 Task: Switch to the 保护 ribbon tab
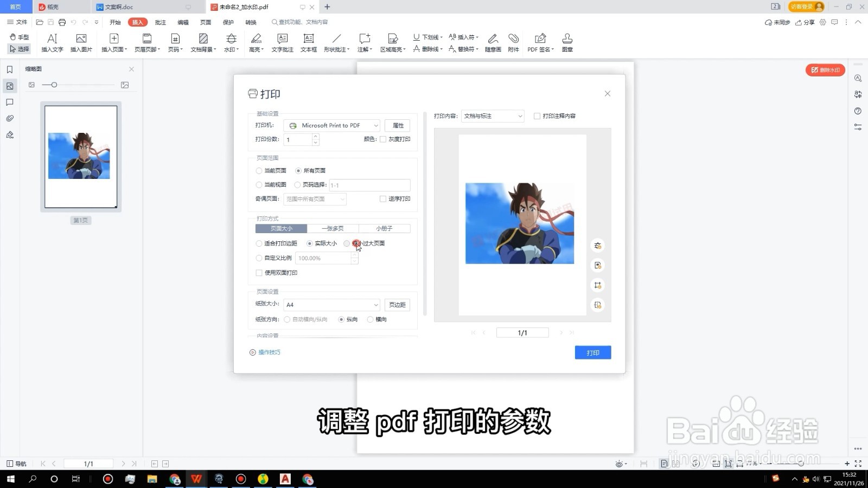pos(228,22)
